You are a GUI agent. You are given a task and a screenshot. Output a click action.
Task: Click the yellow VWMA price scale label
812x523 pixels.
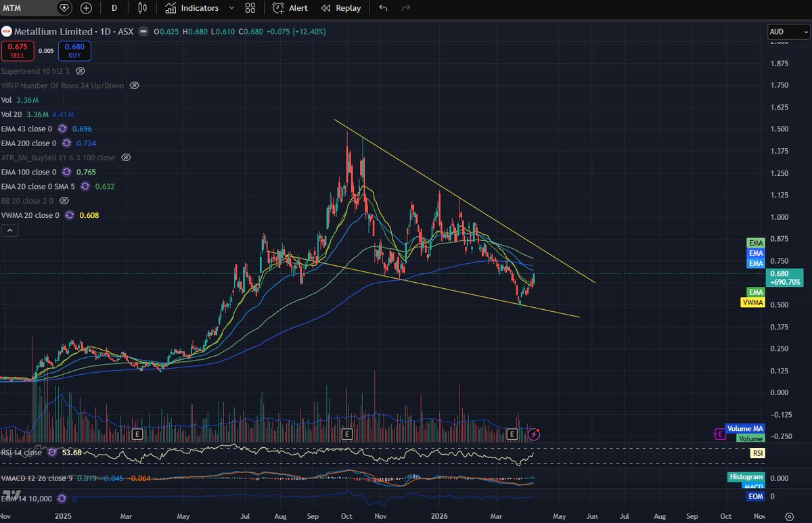point(753,302)
